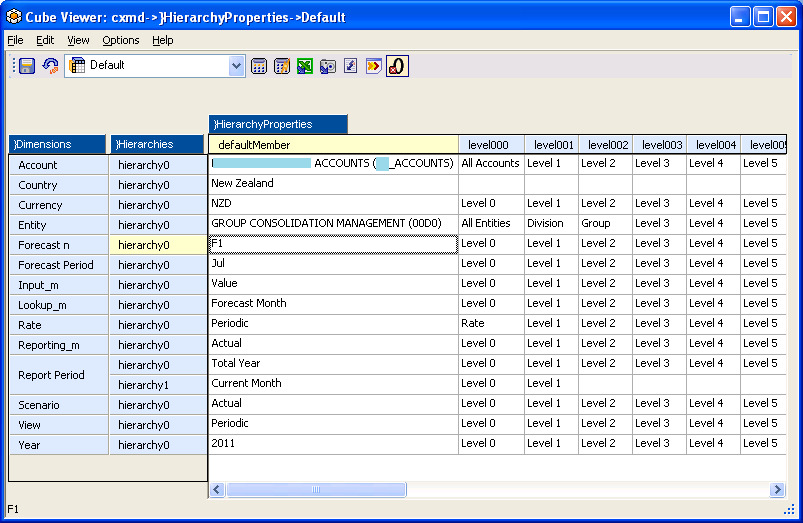The image size is (803, 523).
Task: Select the level002 column header
Action: pos(606,145)
